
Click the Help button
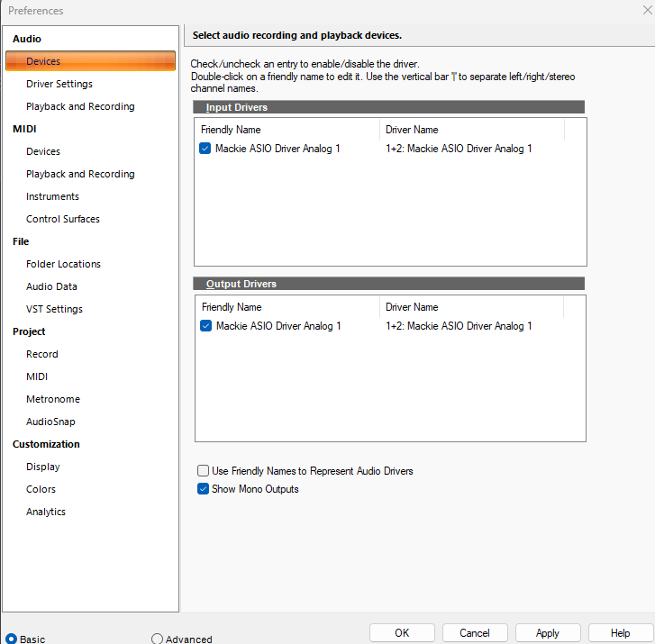(x=621, y=633)
